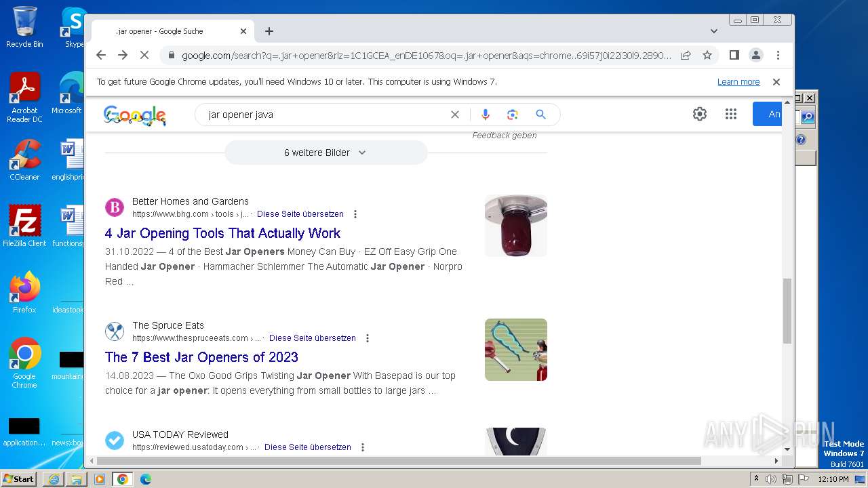Translate the USA TODAY Reviewed page
Screen dimensions: 868x488
pyautogui.click(x=308, y=447)
